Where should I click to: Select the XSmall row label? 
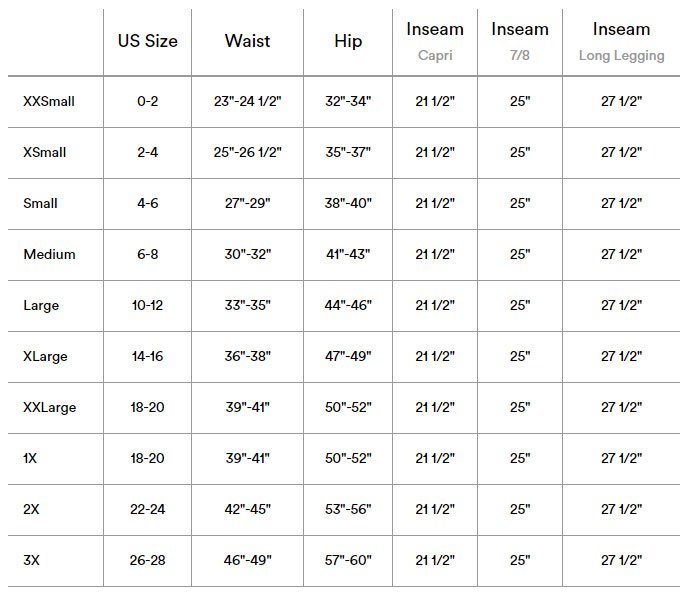click(x=44, y=152)
